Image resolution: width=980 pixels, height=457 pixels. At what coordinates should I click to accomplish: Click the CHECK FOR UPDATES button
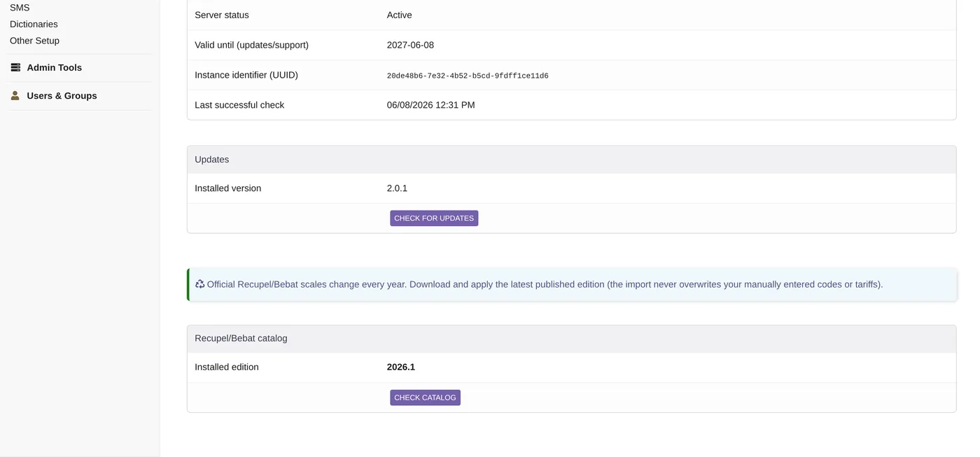point(434,218)
